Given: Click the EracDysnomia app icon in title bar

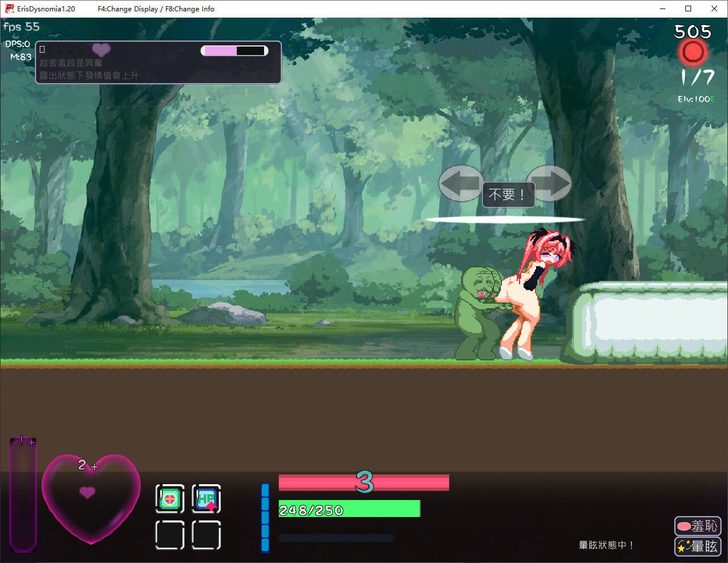Looking at the screenshot, I should coord(9,9).
